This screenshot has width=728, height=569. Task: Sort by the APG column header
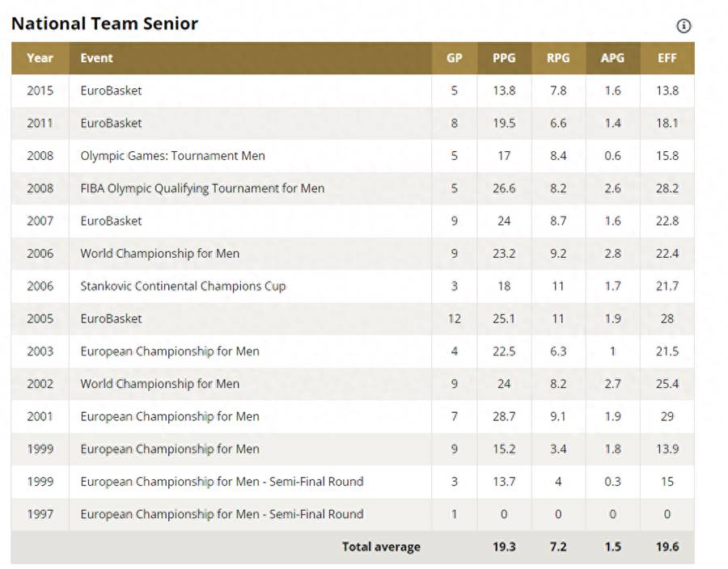[612, 58]
